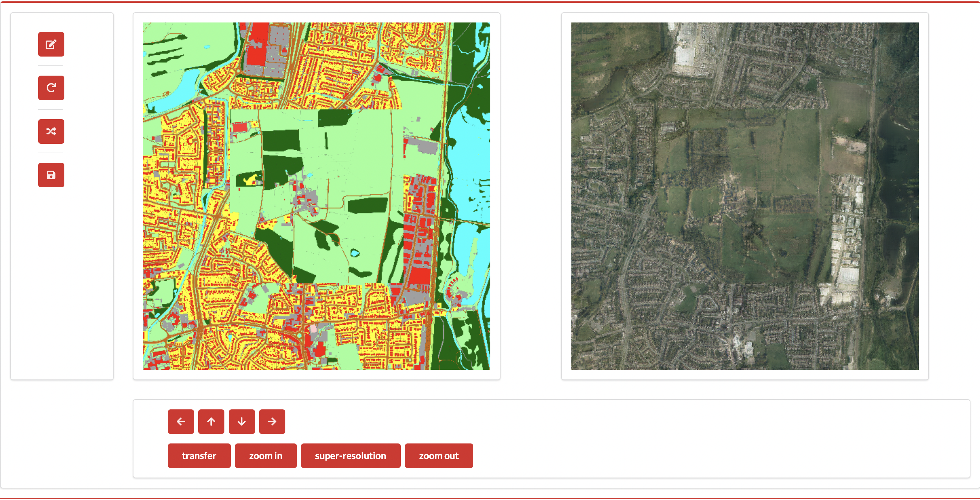Run the super-resolution button

click(350, 455)
